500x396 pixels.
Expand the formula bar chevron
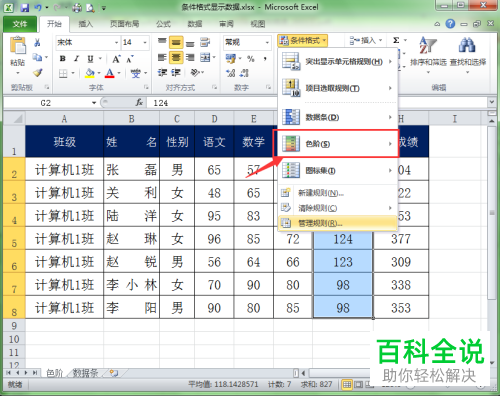point(492,102)
